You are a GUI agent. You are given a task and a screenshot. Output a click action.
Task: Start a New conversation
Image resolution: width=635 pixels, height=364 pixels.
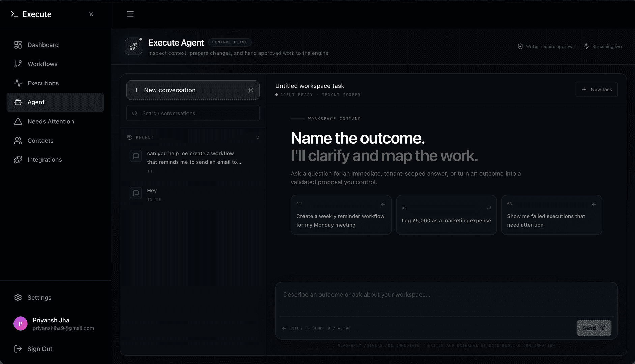(x=193, y=90)
